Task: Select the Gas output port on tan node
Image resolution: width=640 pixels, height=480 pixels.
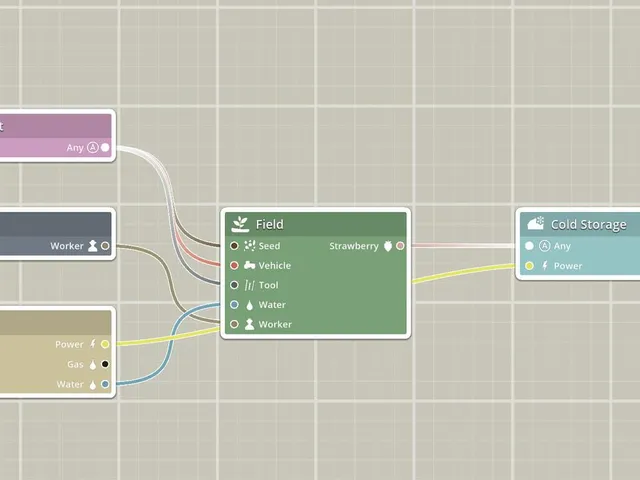Action: 105,364
